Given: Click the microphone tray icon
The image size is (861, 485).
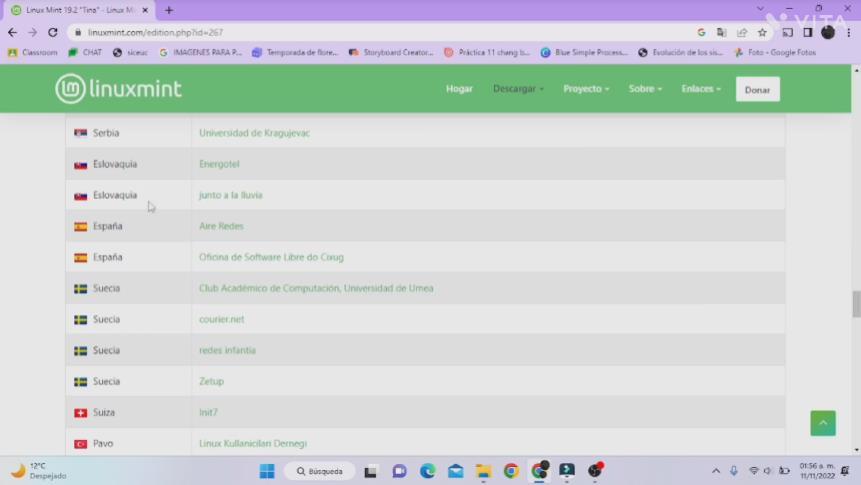Looking at the screenshot, I should pyautogui.click(x=734, y=471).
